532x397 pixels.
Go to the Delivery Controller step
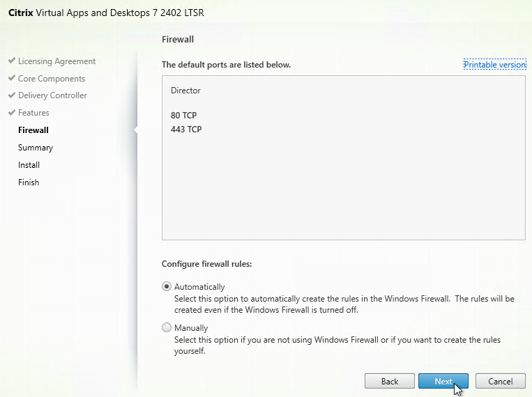tap(52, 95)
